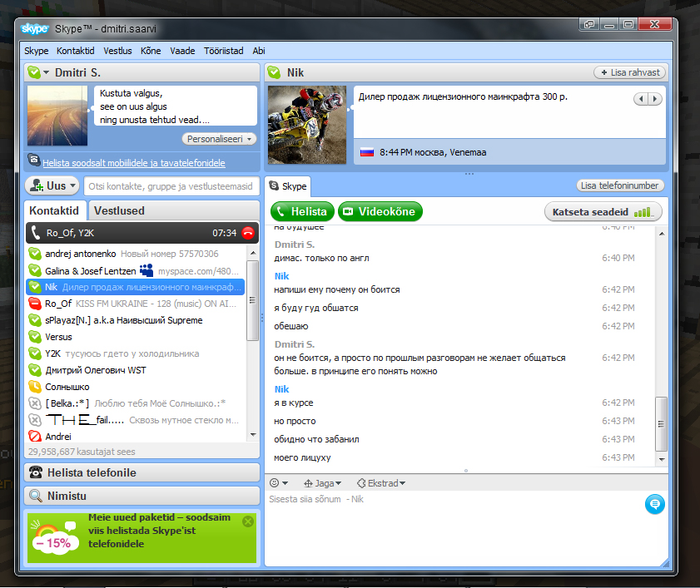Expand the Ekstrad extras dropdown
The width and height of the screenshot is (700, 588).
tap(381, 483)
